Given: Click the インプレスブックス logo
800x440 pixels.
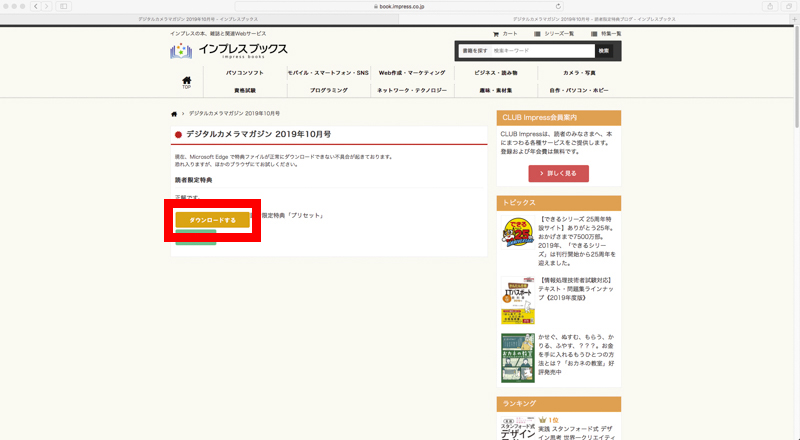Looking at the screenshot, I should (x=229, y=51).
